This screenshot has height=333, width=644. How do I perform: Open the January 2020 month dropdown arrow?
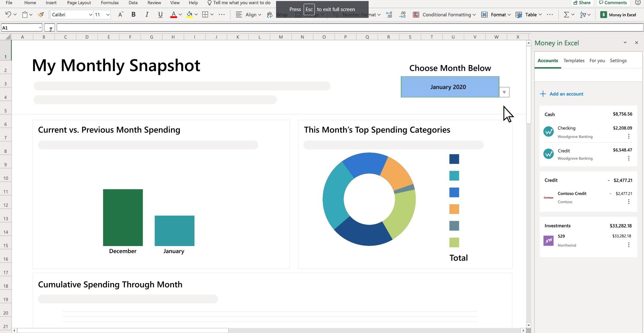[504, 92]
